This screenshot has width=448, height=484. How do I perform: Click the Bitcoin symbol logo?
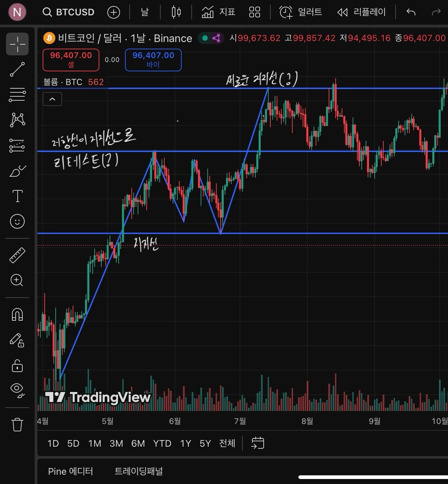(49, 38)
